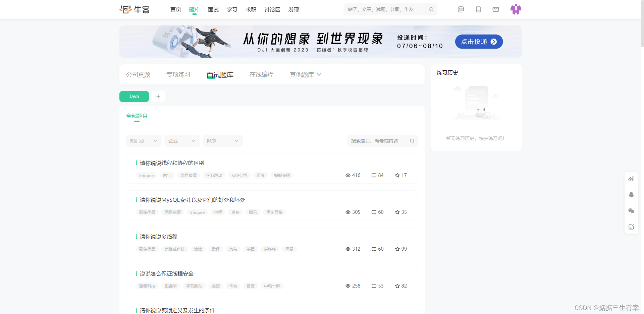
Task: Click the comment icon showing 53
Action: pos(374,286)
